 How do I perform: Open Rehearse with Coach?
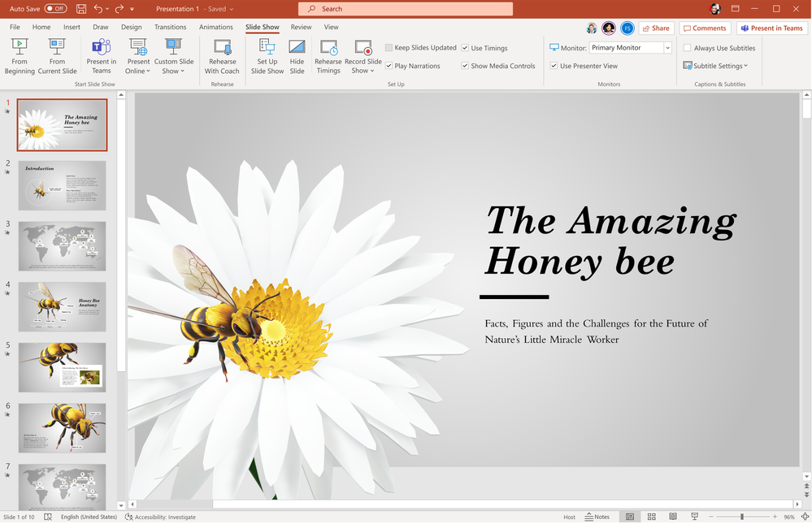(x=222, y=56)
